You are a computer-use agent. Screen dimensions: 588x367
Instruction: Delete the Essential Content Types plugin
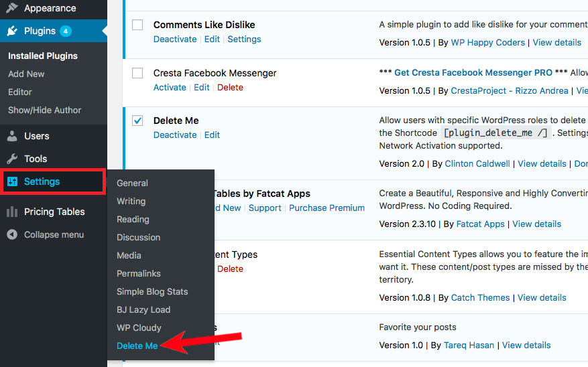pyautogui.click(x=230, y=269)
